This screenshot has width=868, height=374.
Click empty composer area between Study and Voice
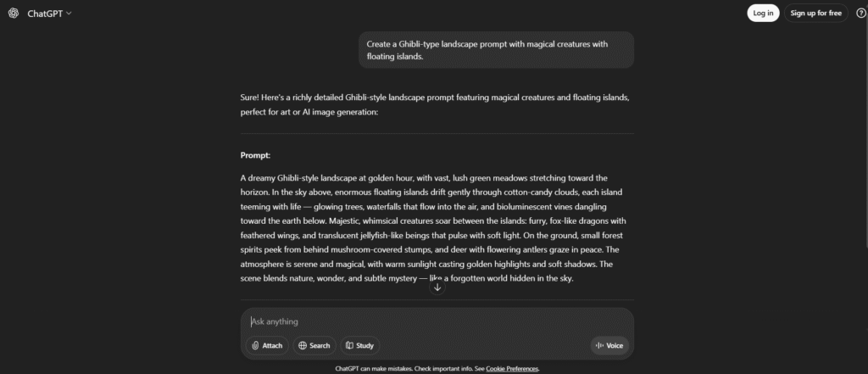483,345
